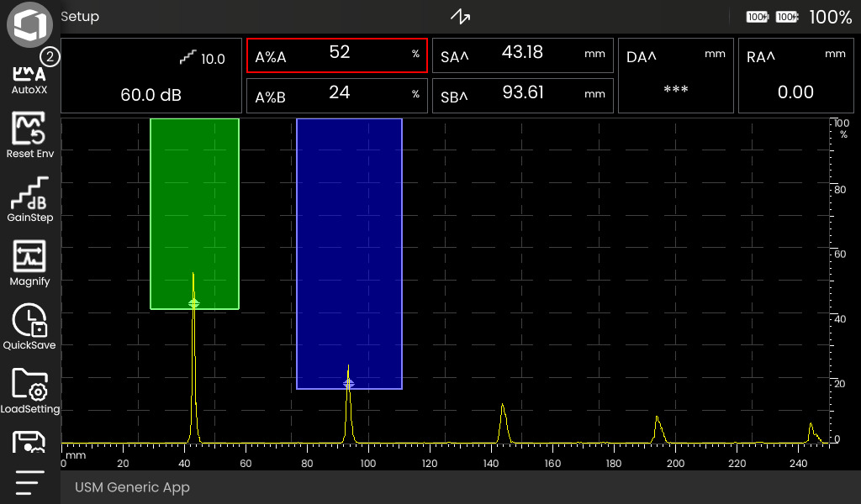Screen dimensions: 861x504
Task: Select the green gate A region
Action: pyautogui.click(x=194, y=214)
